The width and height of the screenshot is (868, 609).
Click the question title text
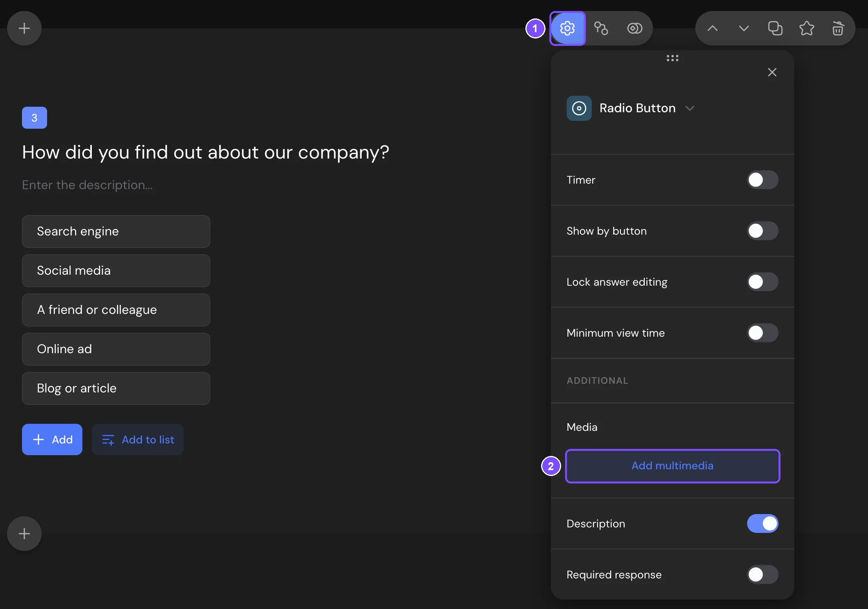(x=205, y=152)
